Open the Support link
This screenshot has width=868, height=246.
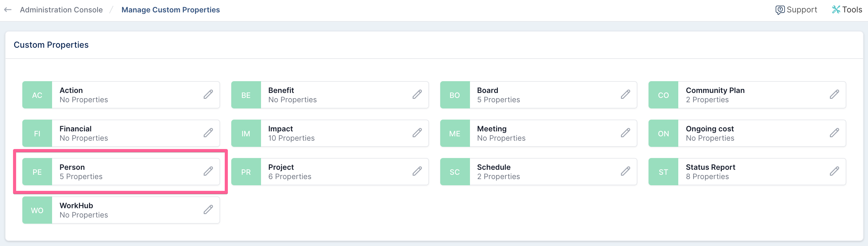coord(796,10)
